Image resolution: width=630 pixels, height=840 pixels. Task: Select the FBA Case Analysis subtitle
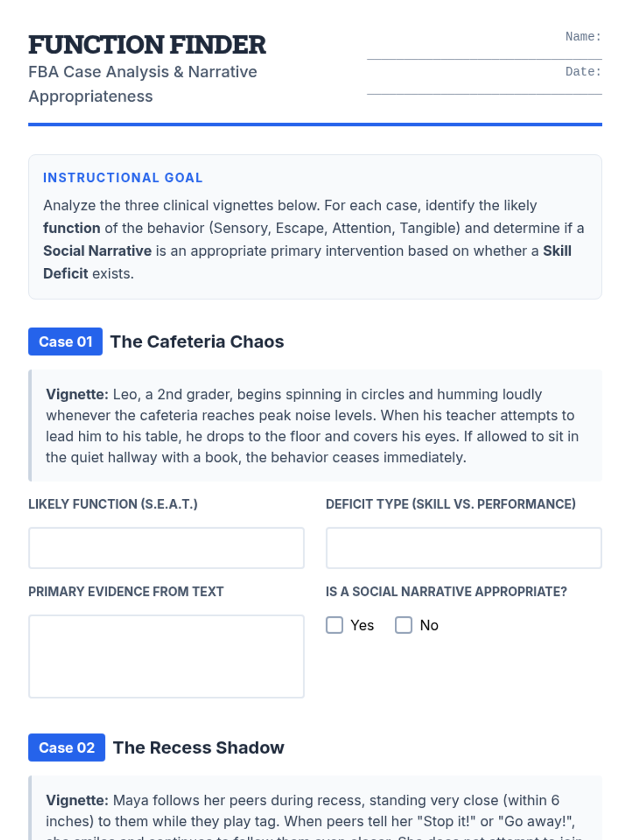(143, 84)
